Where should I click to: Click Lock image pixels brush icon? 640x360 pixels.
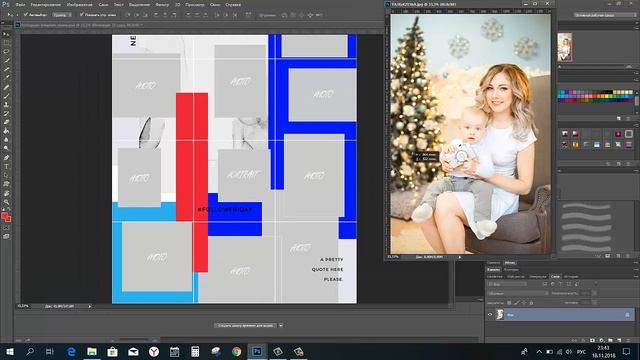[x=517, y=302]
